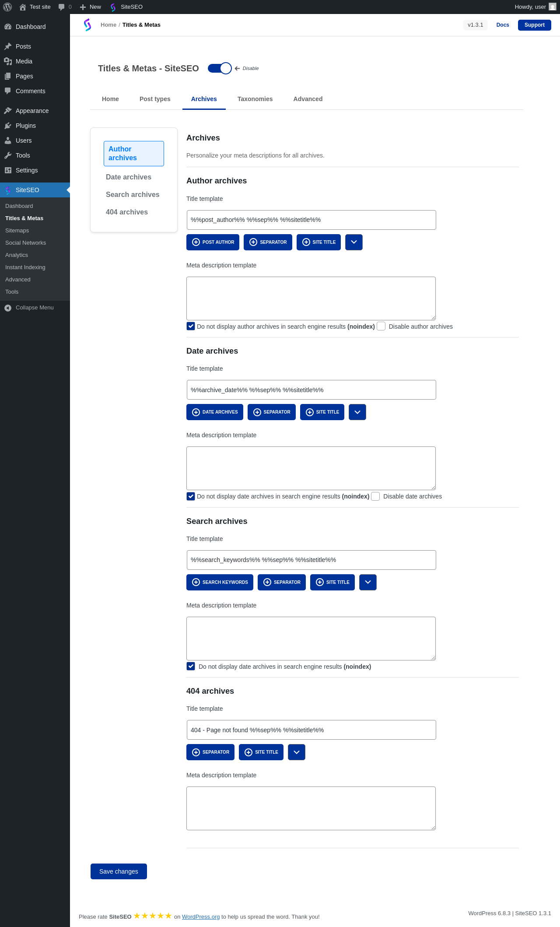
Task: Rate SiteSEO with the five stars
Action: (153, 916)
